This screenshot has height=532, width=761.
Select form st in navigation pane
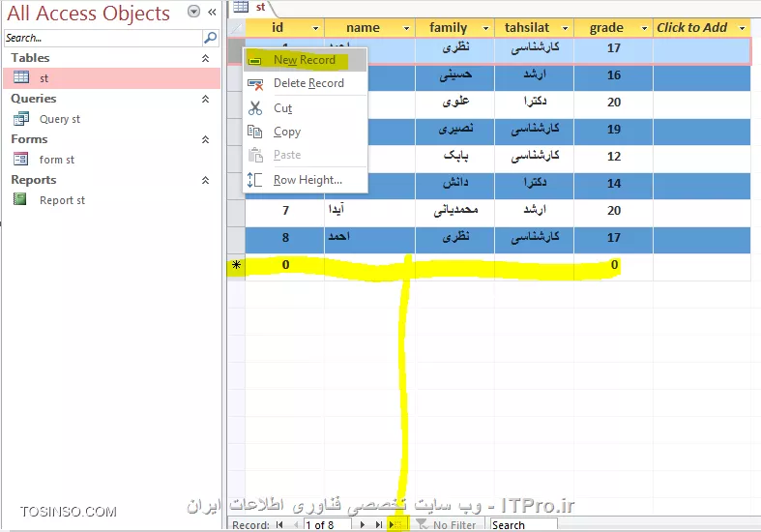[x=111, y=160]
